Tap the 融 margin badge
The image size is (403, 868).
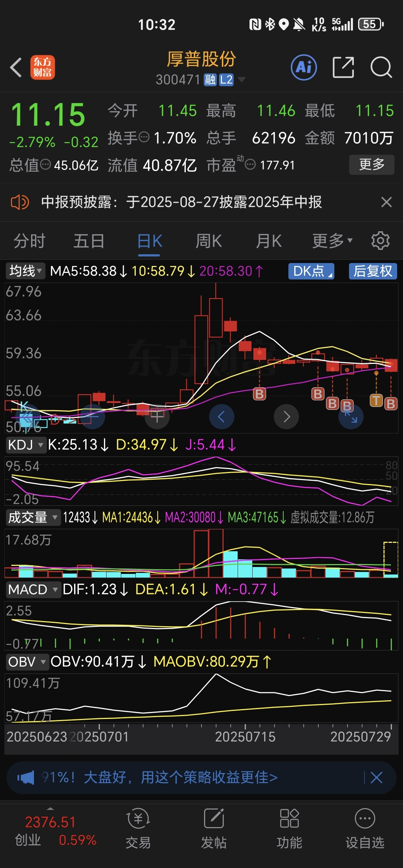pos(210,80)
